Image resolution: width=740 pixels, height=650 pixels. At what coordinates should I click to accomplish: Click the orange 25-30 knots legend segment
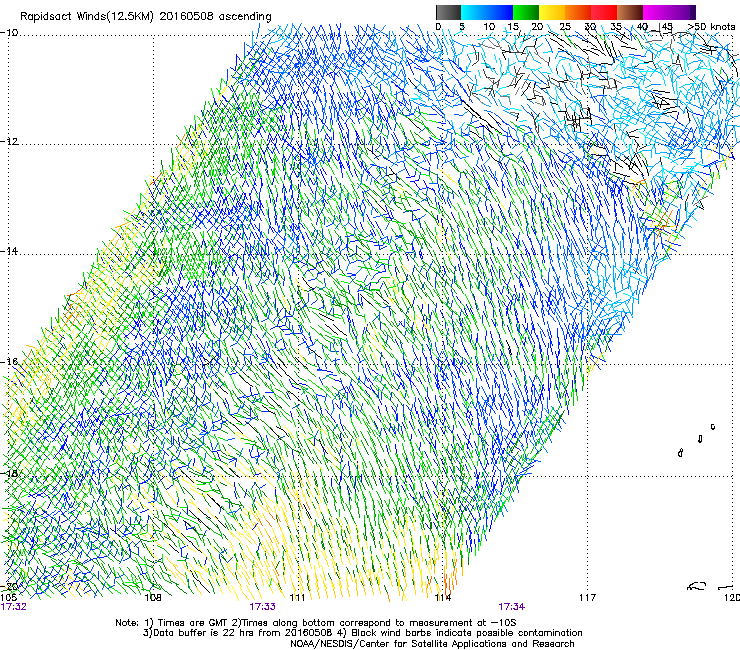(578, 12)
